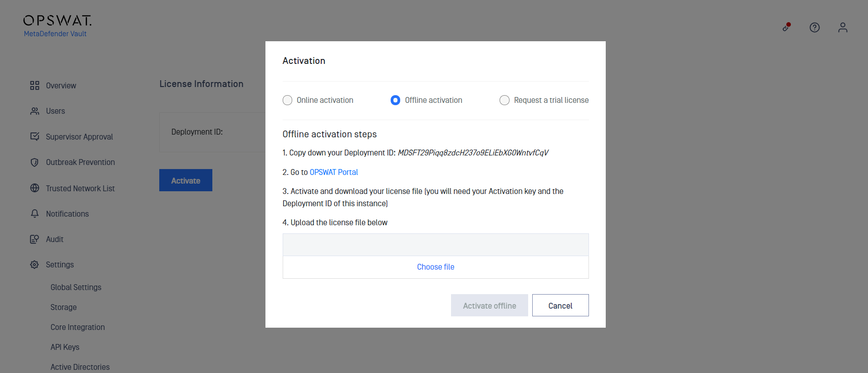The width and height of the screenshot is (868, 373).
Task: Click the Activate offline button
Action: [490, 305]
